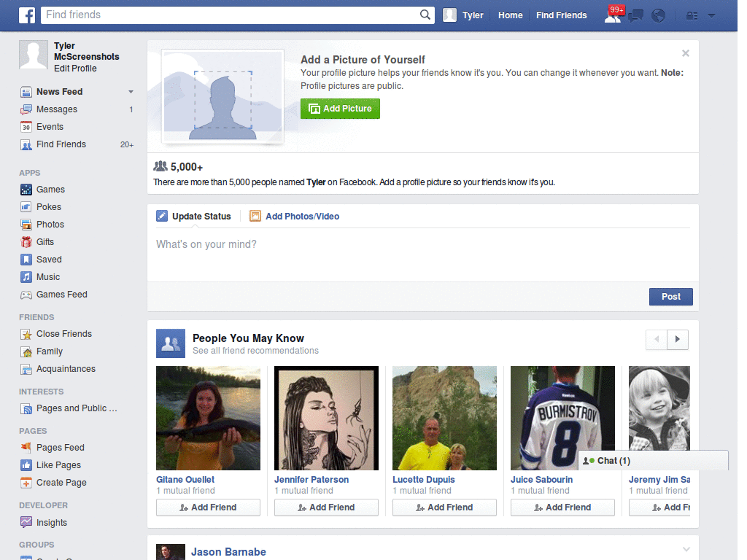Add Juice Sabourin as friend
Image resolution: width=747 pixels, height=560 pixels.
[x=562, y=507]
